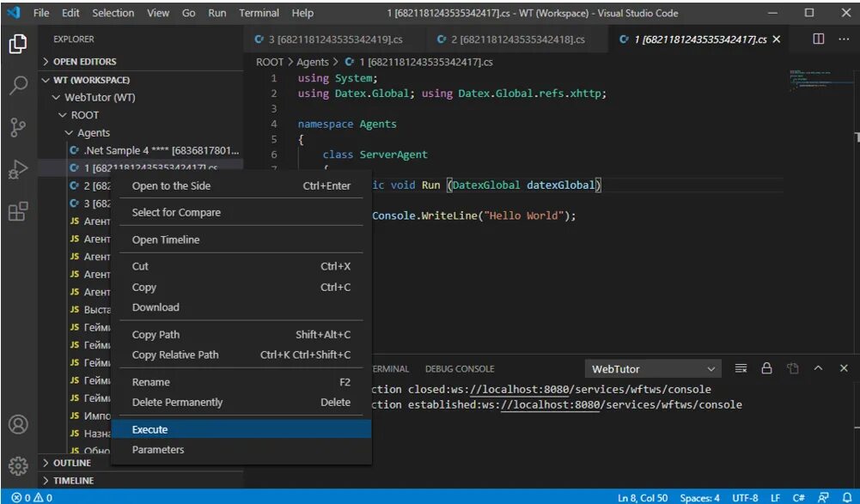Open output log file icon
This screenshot has width=860, height=504.
click(x=792, y=368)
